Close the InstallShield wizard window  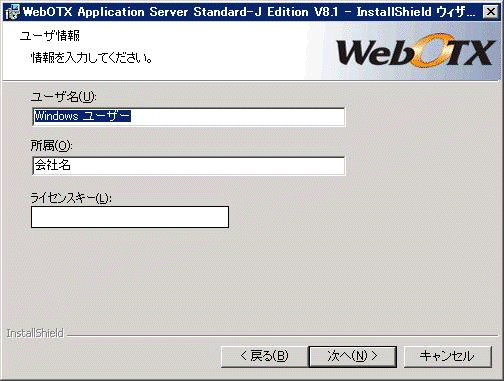(491, 12)
